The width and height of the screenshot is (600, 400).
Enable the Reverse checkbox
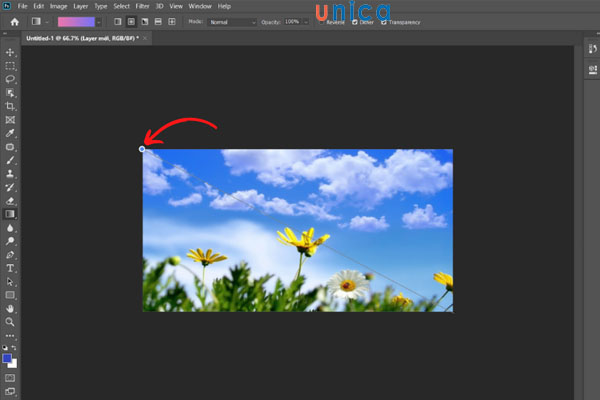click(321, 22)
